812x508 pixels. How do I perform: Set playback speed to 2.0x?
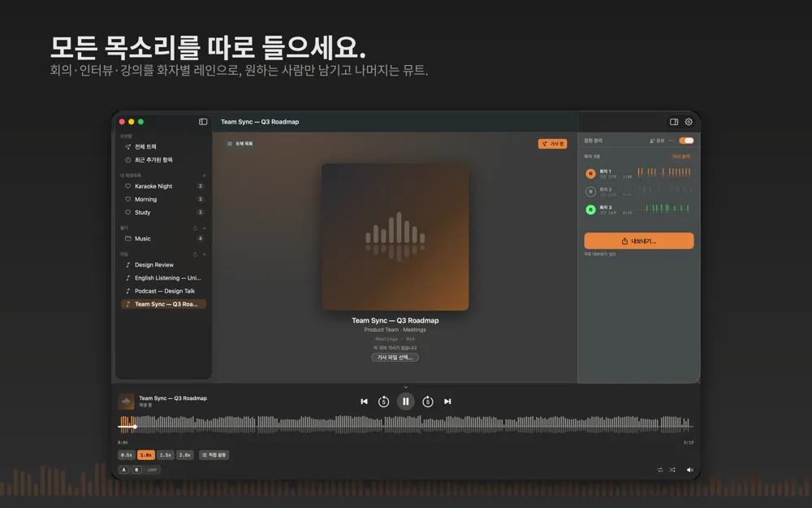[185, 454]
